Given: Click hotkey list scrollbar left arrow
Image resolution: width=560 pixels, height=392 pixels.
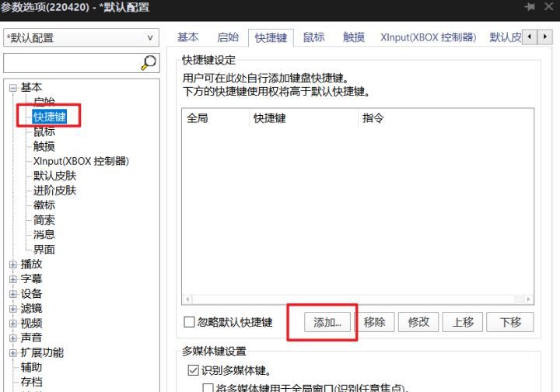Looking at the screenshot, I should coord(187,299).
